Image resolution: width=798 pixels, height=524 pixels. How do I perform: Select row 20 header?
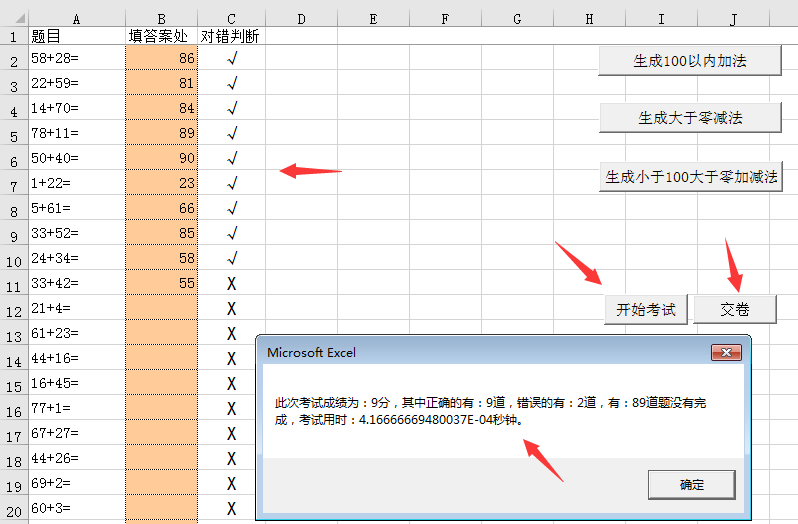coord(14,508)
